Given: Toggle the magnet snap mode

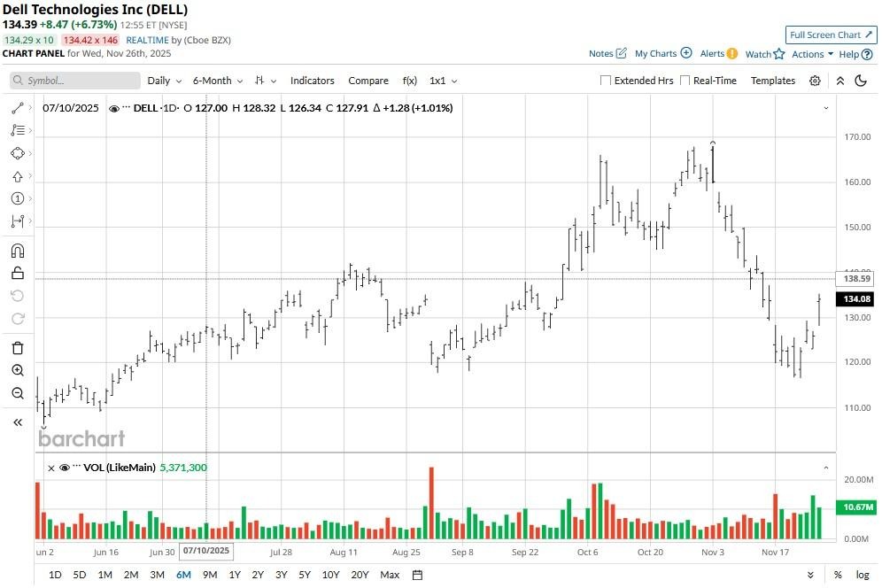Looking at the screenshot, I should 18,251.
